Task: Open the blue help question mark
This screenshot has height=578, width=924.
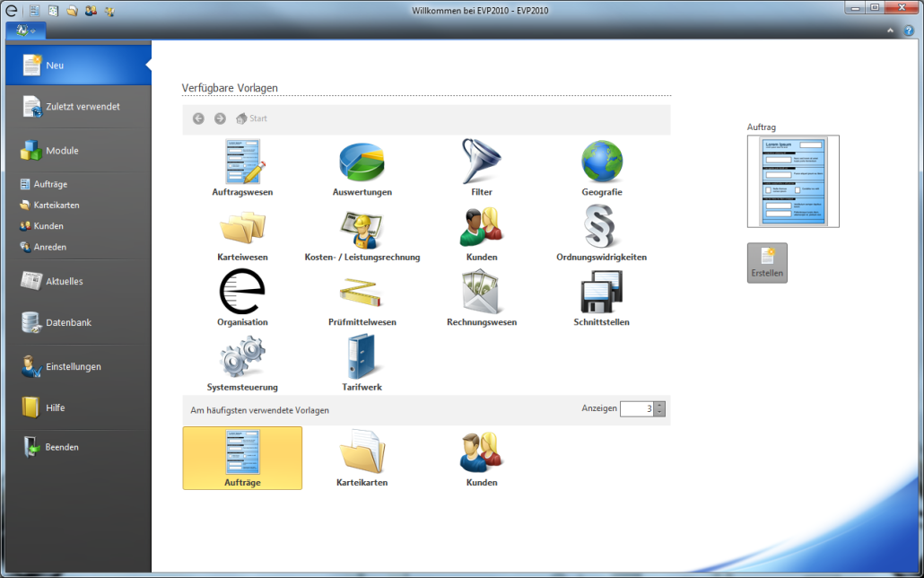Action: point(909,31)
